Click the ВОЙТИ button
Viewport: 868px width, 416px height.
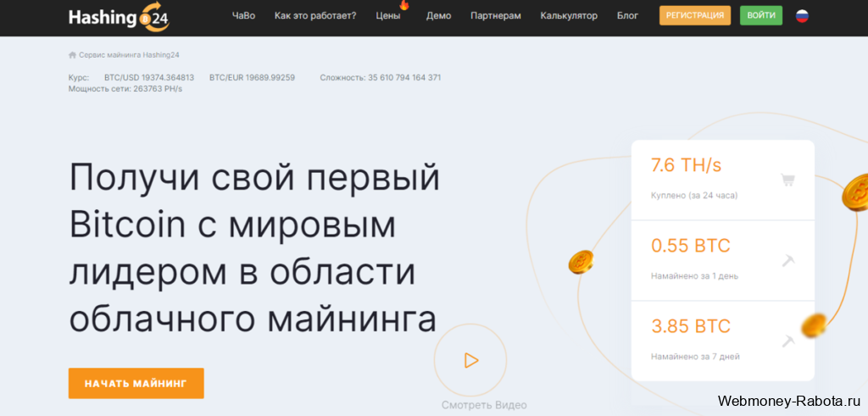click(x=761, y=15)
